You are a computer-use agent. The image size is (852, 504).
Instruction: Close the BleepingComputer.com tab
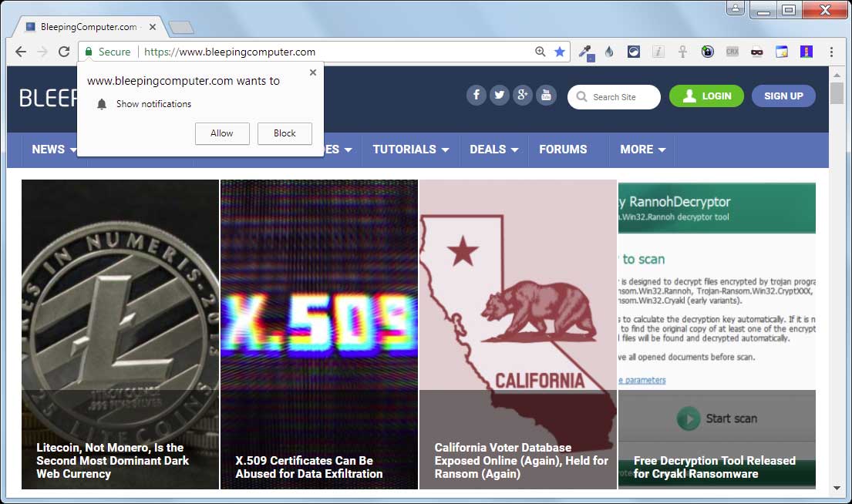point(153,27)
